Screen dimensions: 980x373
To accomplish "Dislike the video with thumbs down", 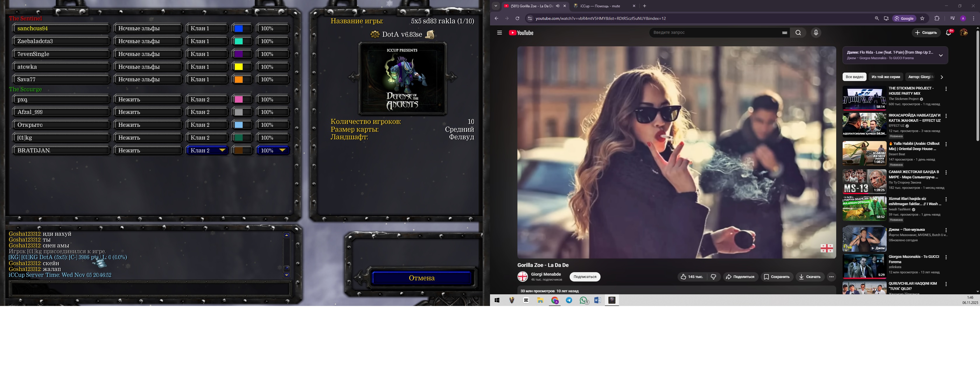I will (x=713, y=277).
